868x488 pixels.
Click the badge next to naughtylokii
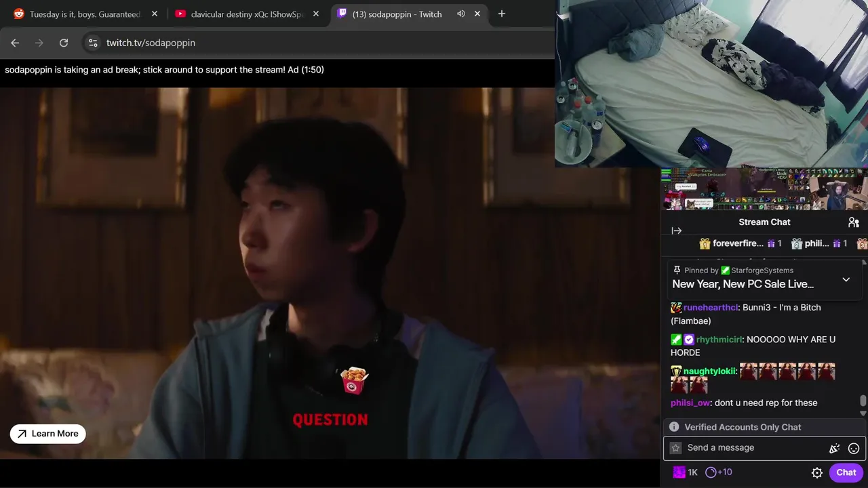[676, 371]
